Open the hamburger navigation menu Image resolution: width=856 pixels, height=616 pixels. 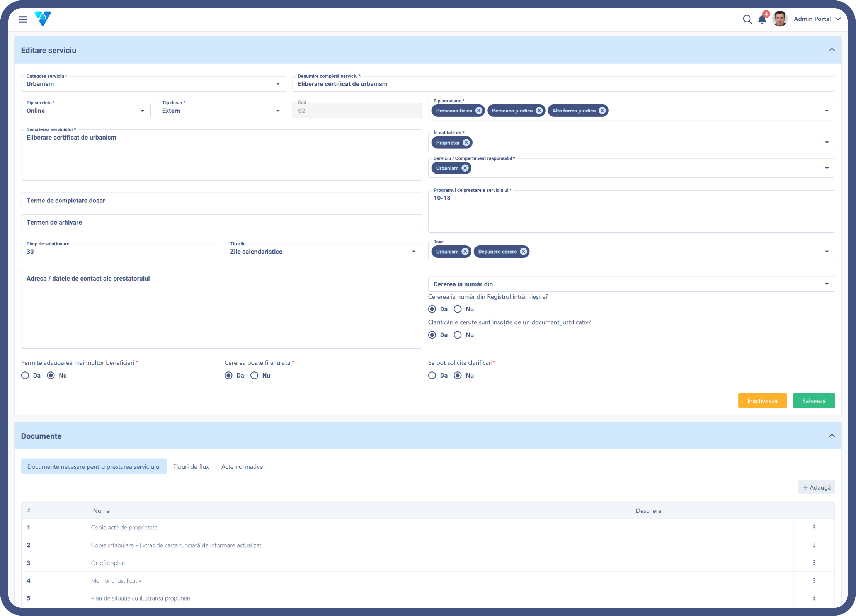click(23, 19)
